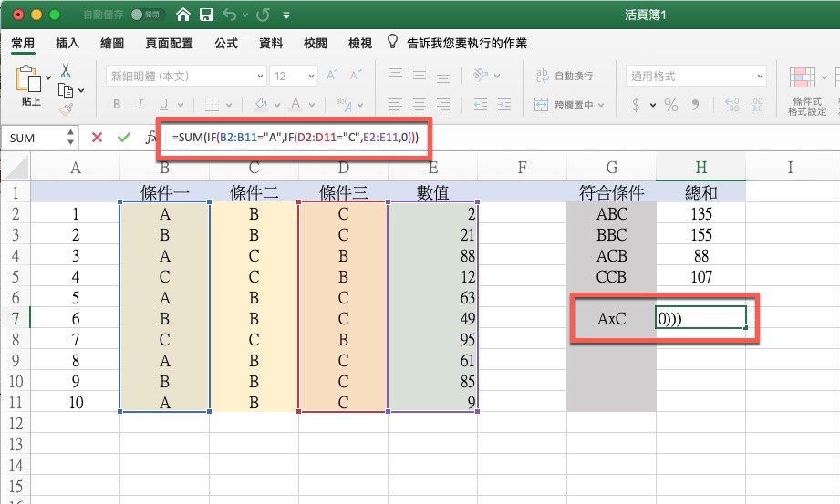This screenshot has height=504, width=840.
Task: Click the green Enter checkmark in formula bar
Action: point(124,138)
